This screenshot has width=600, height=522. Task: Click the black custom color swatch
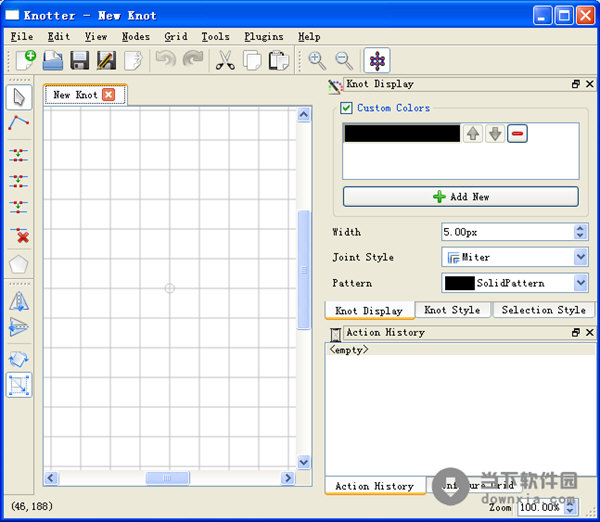click(x=401, y=133)
